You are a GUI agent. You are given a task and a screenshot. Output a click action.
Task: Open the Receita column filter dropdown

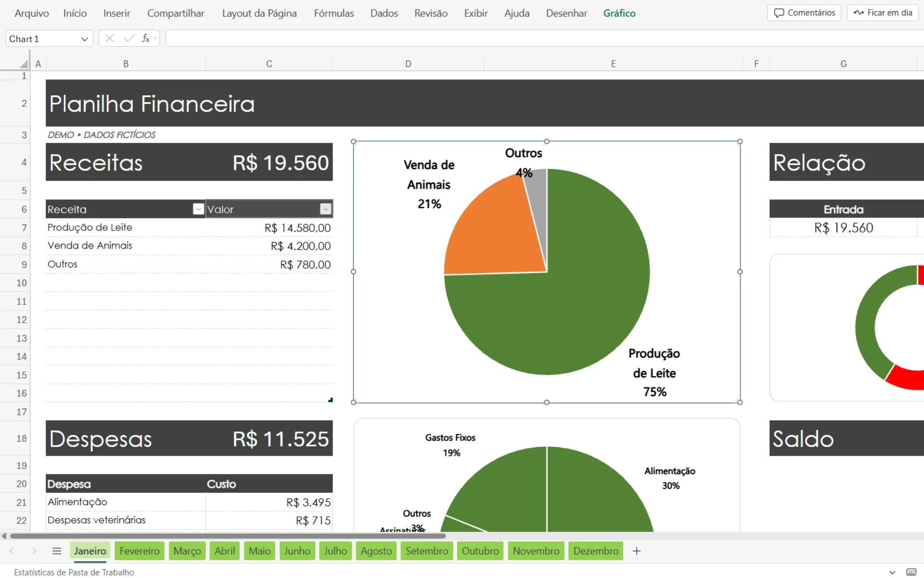pos(198,209)
